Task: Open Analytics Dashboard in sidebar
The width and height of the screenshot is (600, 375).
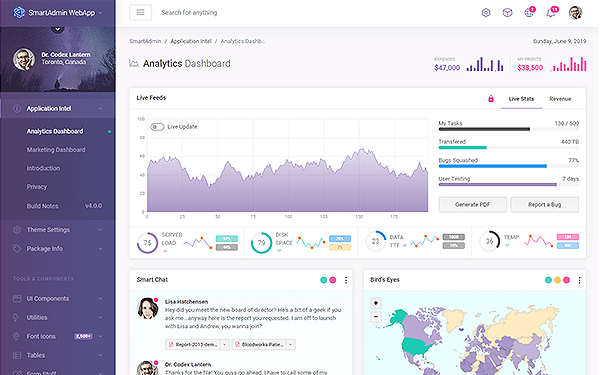Action: coord(55,131)
